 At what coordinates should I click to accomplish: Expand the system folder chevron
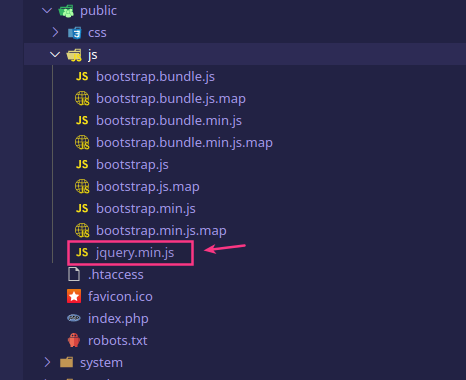coord(47,362)
